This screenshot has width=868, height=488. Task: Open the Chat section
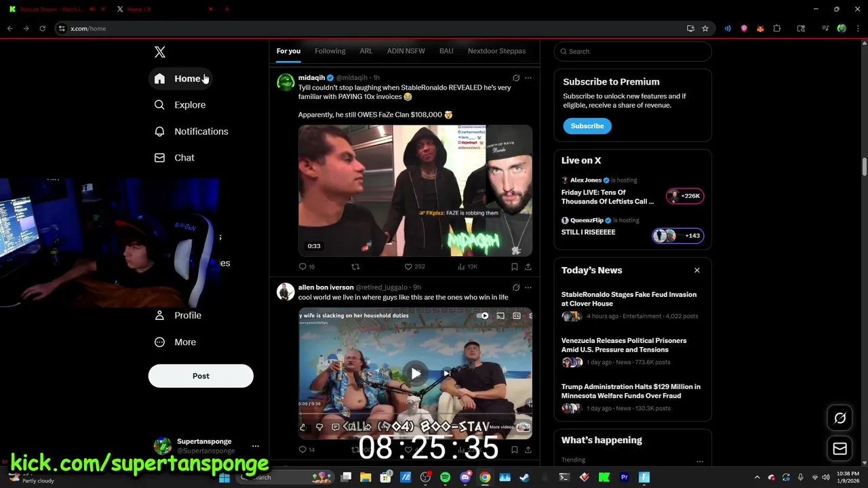(x=175, y=158)
